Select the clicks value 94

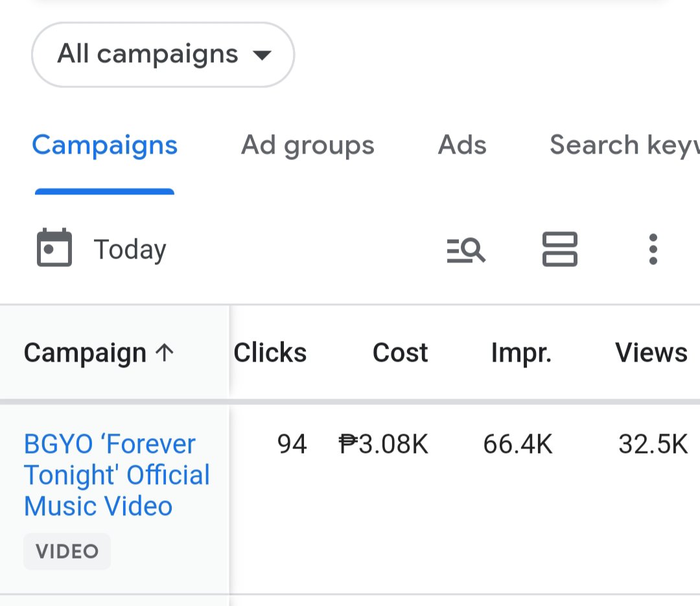click(292, 445)
